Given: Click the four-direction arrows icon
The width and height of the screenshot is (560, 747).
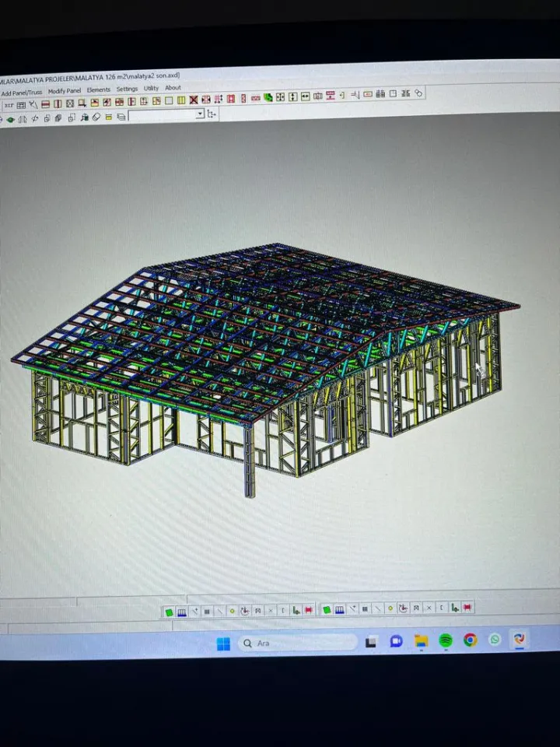Looking at the screenshot, I should [281, 96].
